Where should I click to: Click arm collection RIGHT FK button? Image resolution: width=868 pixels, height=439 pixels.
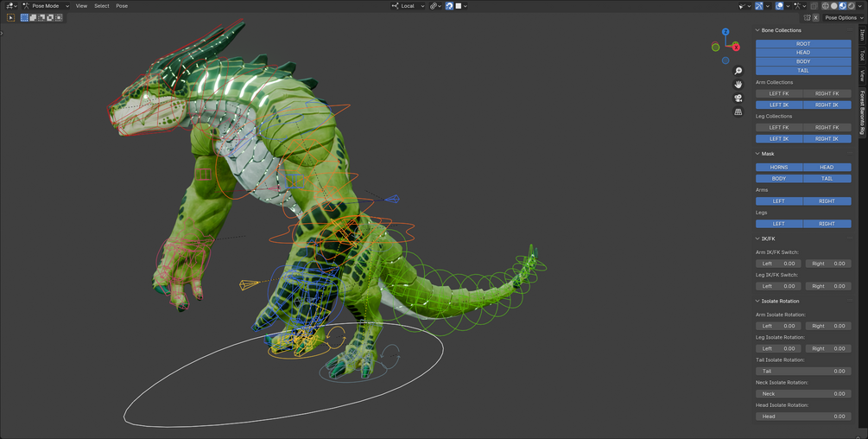827,93
